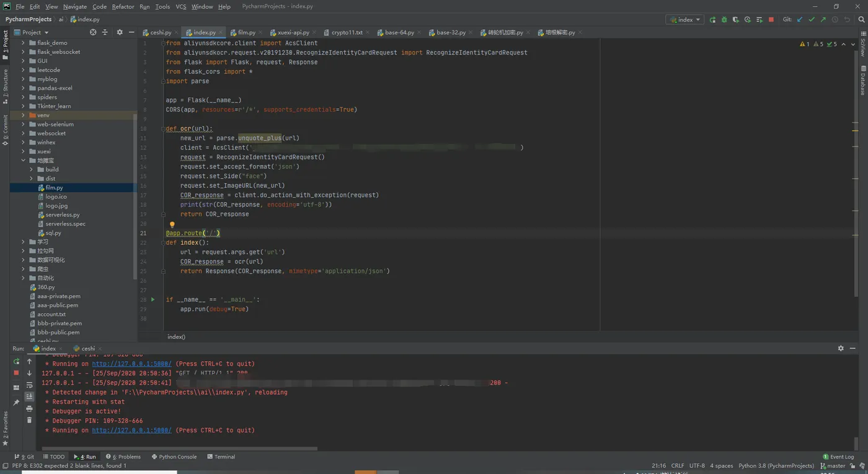
Task: Open Search Everywhere magnifier icon
Action: click(861, 19)
